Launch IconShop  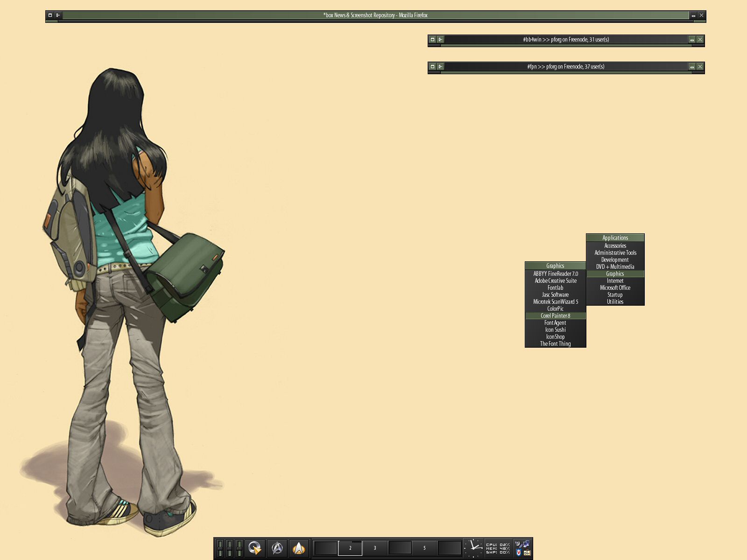[x=556, y=337]
